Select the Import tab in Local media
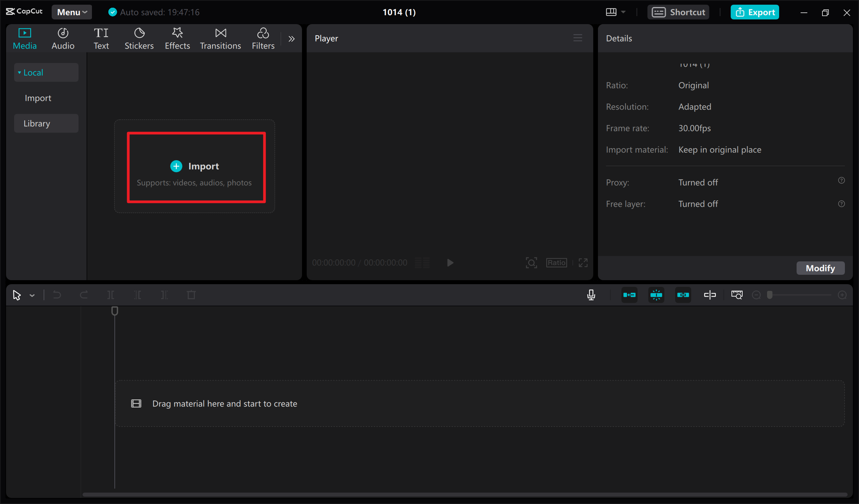 (38, 98)
